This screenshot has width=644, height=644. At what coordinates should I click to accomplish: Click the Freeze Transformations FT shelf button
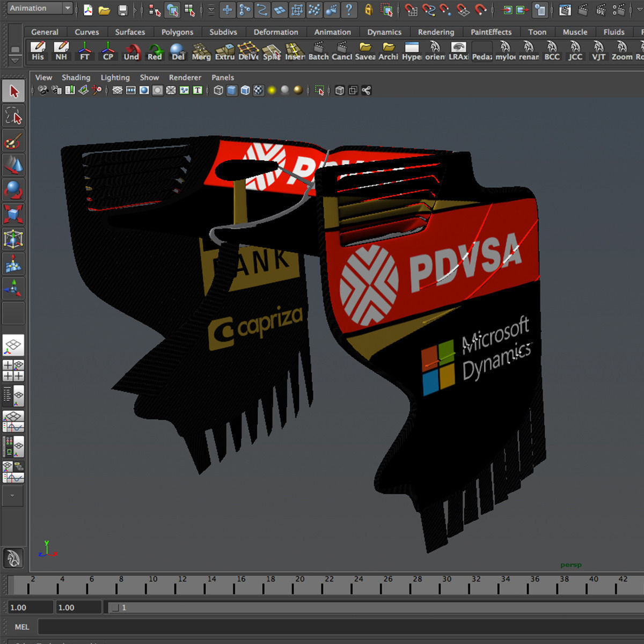click(85, 52)
